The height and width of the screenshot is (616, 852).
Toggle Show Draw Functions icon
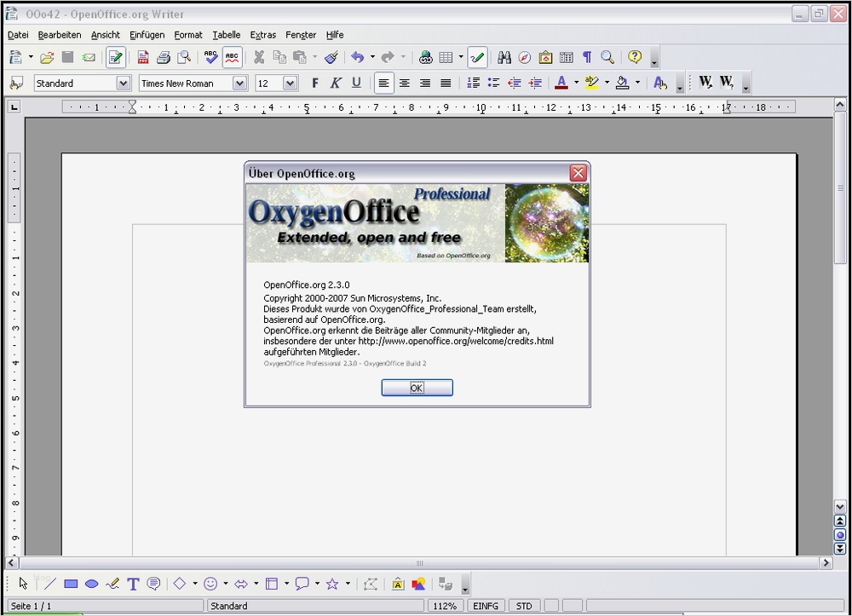tap(477, 57)
